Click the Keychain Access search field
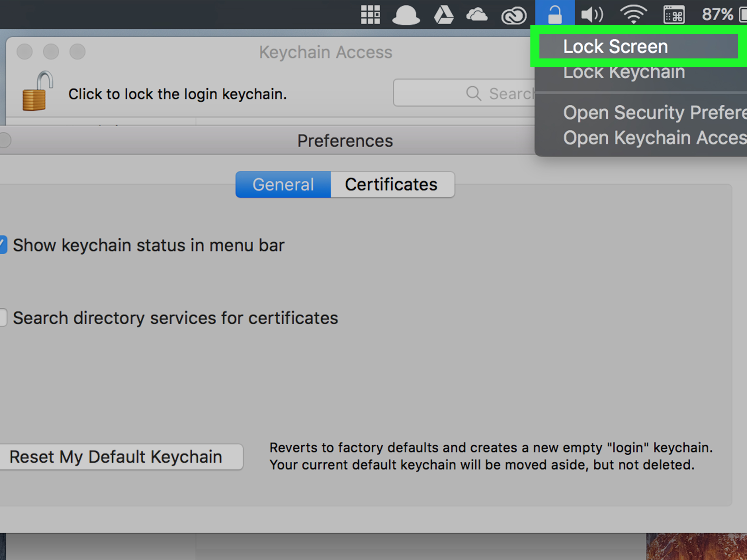Viewport: 747px width, 560px height. pyautogui.click(x=464, y=93)
